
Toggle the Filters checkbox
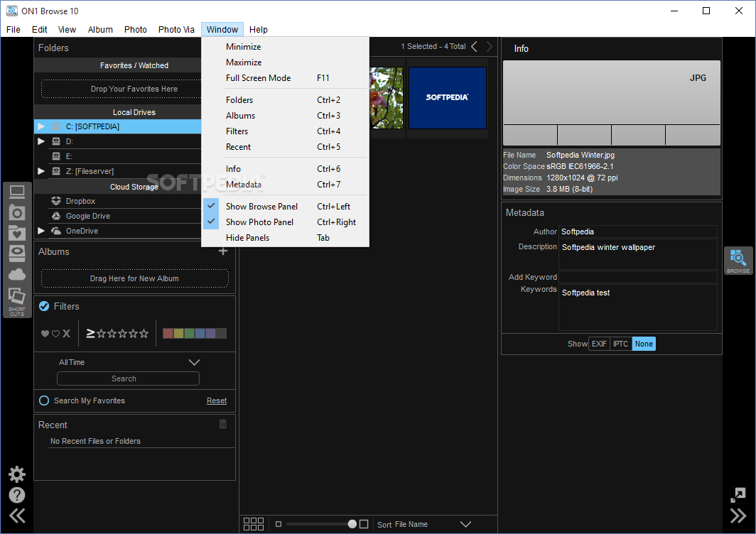44,307
